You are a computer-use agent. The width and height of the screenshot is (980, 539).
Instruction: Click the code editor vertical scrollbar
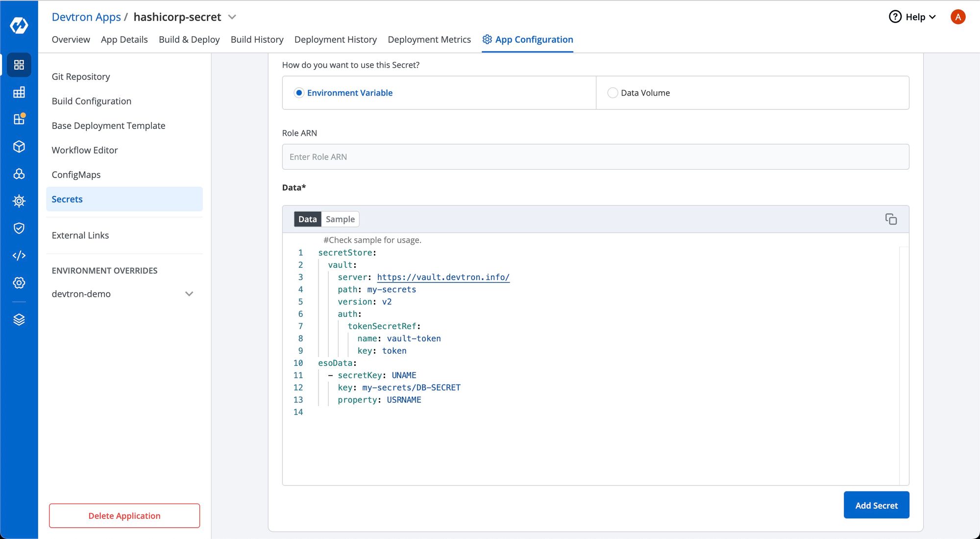click(x=904, y=365)
